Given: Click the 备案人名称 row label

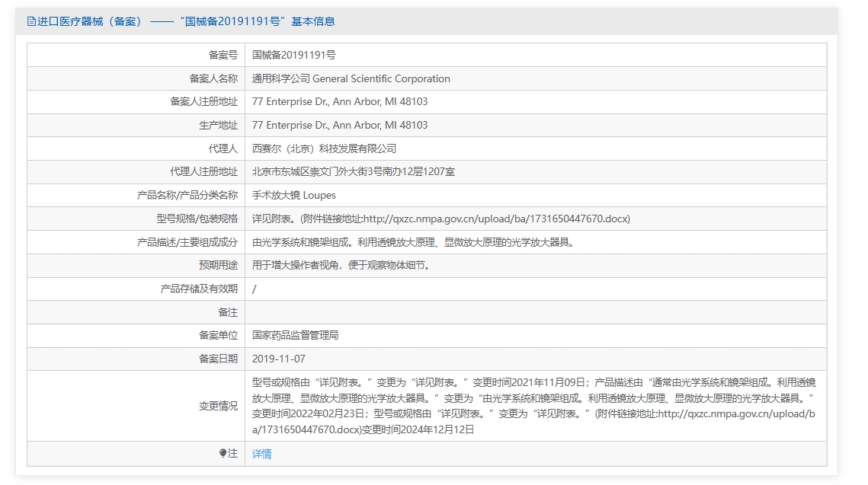Looking at the screenshot, I should pos(213,78).
